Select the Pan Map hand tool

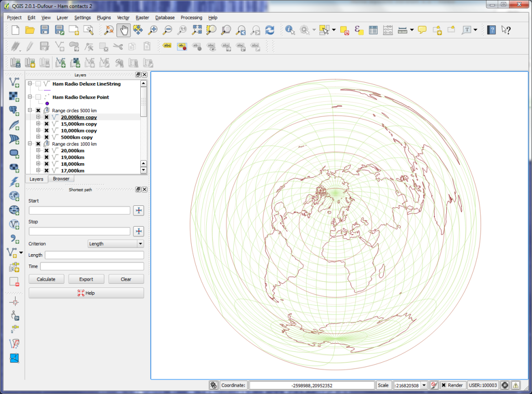(x=124, y=30)
